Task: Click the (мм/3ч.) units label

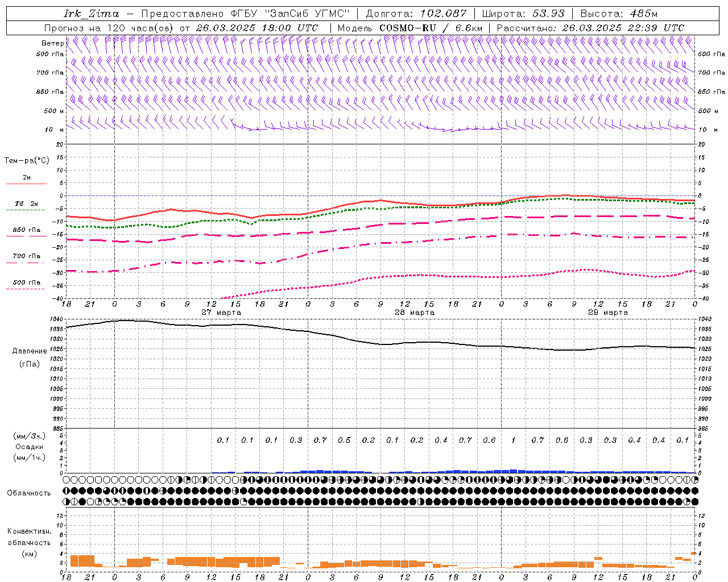Action: [30, 436]
